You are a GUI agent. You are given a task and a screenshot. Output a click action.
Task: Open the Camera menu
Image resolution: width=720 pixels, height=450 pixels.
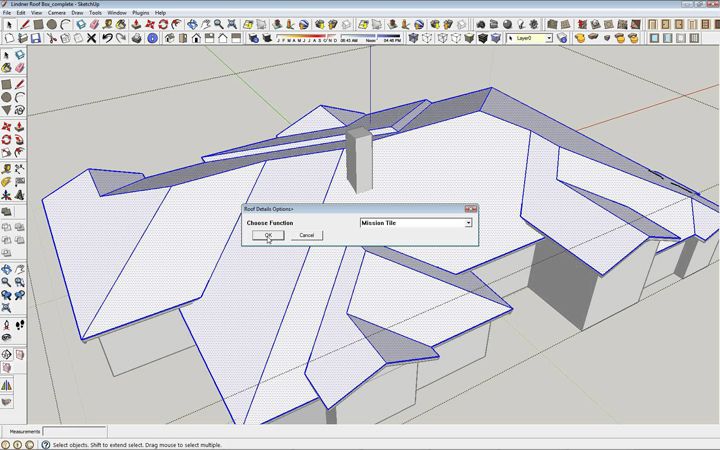pos(56,12)
